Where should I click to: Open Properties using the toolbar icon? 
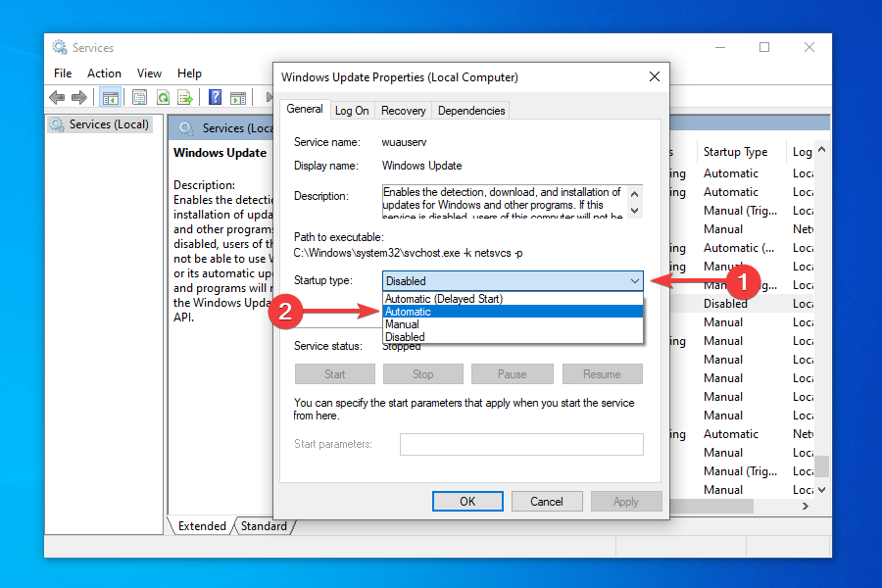tap(138, 97)
